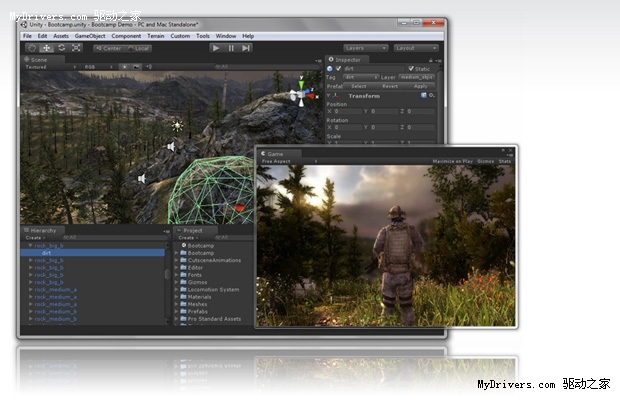Open Create menu in Hierarchy panel

(35, 238)
